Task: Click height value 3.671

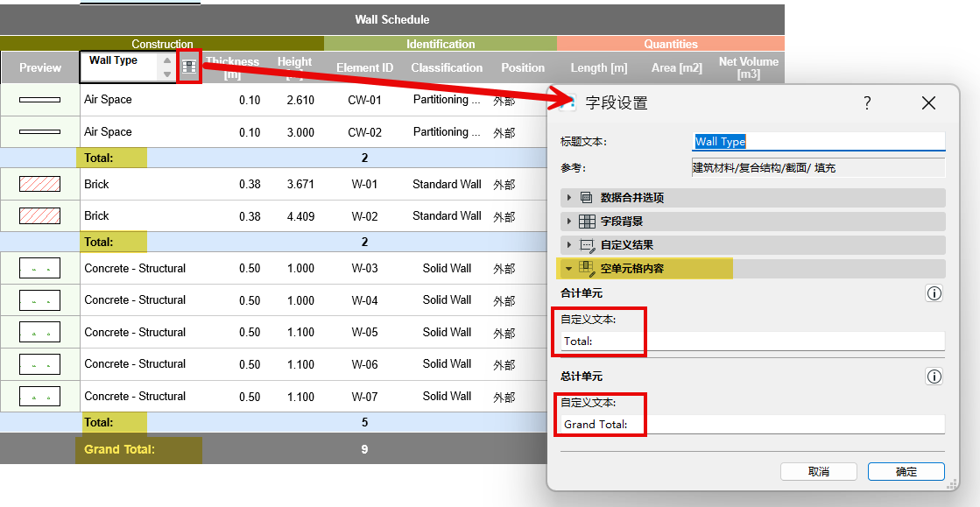Action: click(300, 185)
